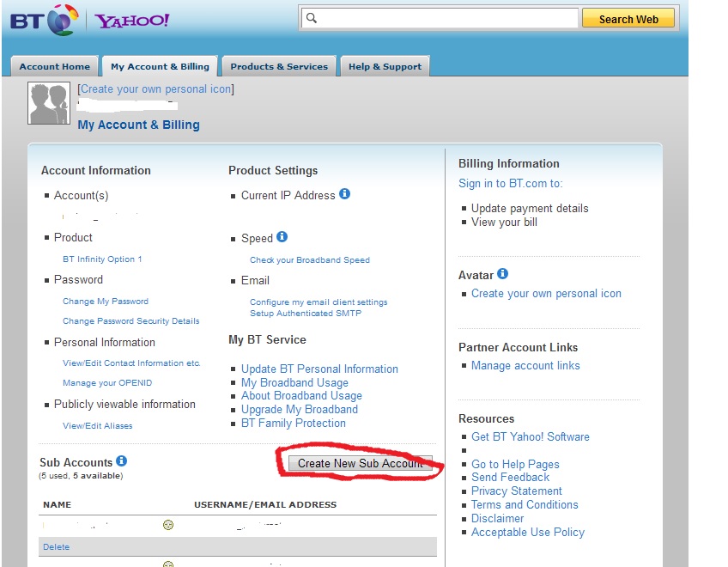Click the Send Feedback link

coord(510,477)
